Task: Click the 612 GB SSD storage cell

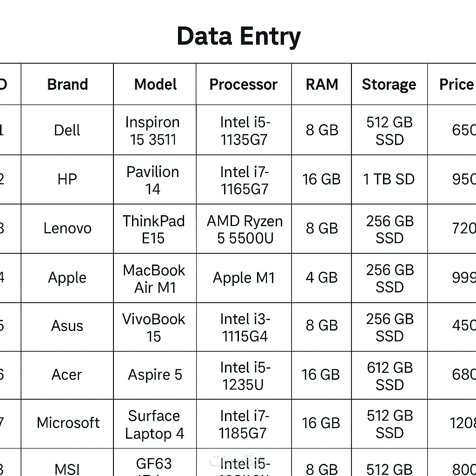Action: [390, 376]
